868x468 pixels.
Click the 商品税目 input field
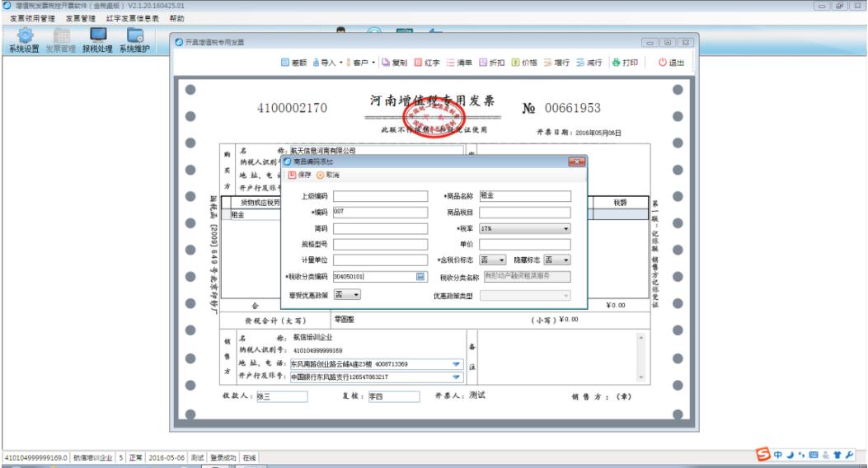tap(525, 213)
